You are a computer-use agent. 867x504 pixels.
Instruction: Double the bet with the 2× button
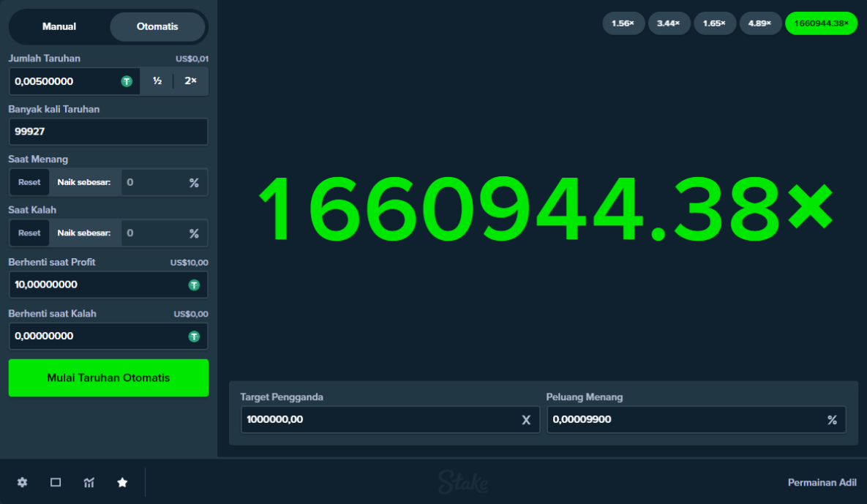coord(191,81)
